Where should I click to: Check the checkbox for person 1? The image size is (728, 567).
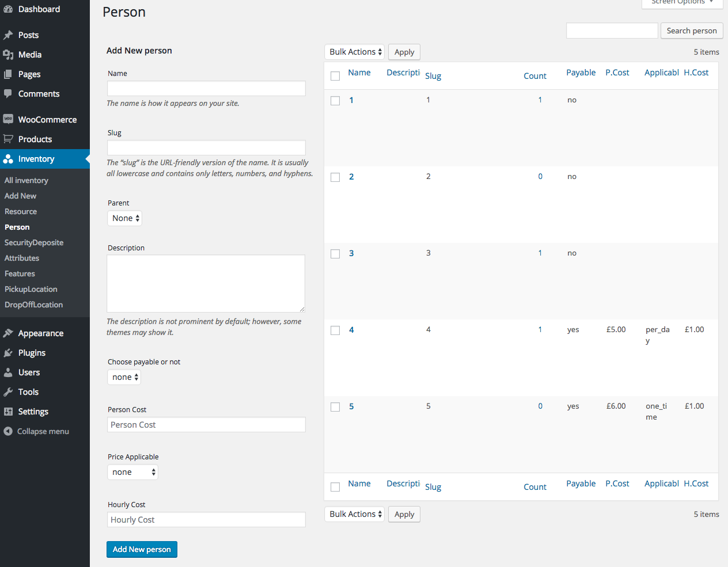coord(335,101)
